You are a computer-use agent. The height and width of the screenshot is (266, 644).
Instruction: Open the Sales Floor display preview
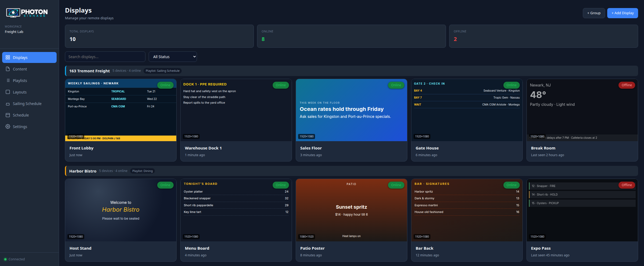pos(352,110)
